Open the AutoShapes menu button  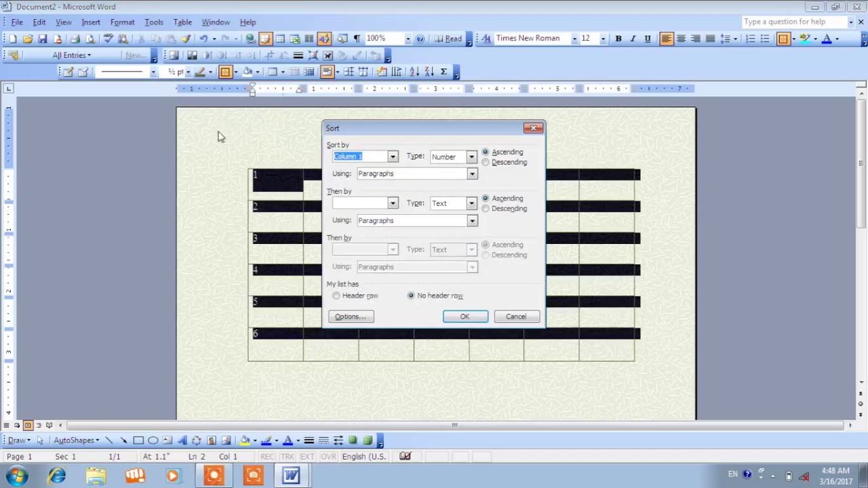[77, 441]
